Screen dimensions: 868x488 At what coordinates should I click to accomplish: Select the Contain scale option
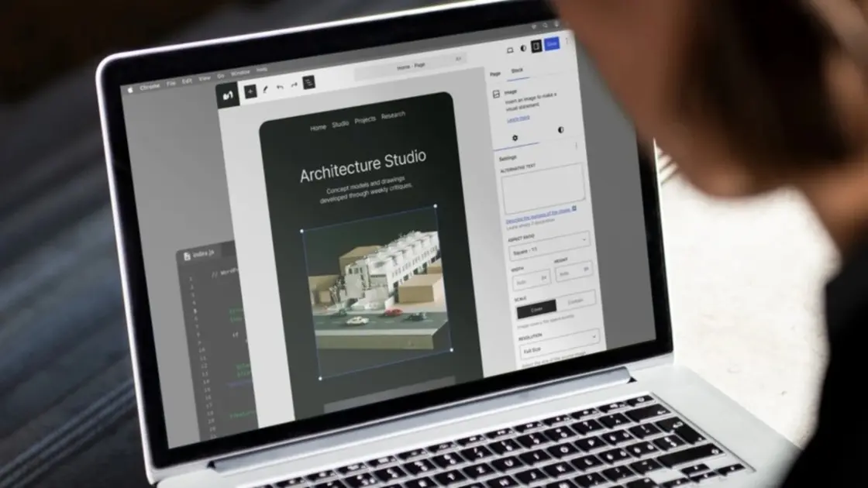tap(576, 301)
